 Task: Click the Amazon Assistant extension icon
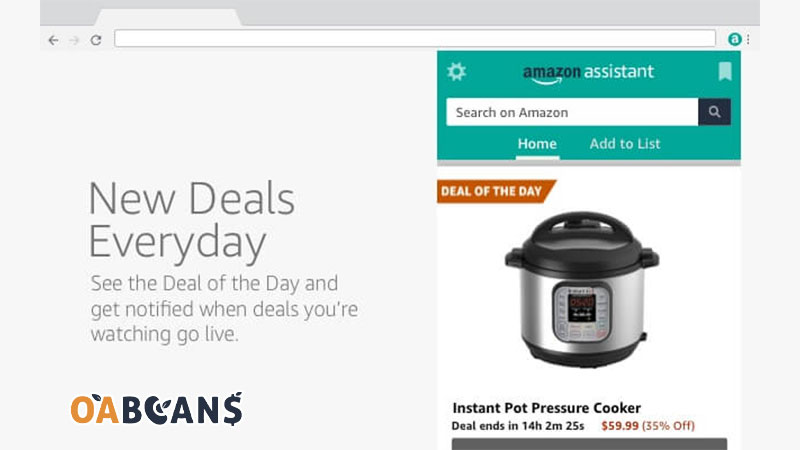coord(735,39)
